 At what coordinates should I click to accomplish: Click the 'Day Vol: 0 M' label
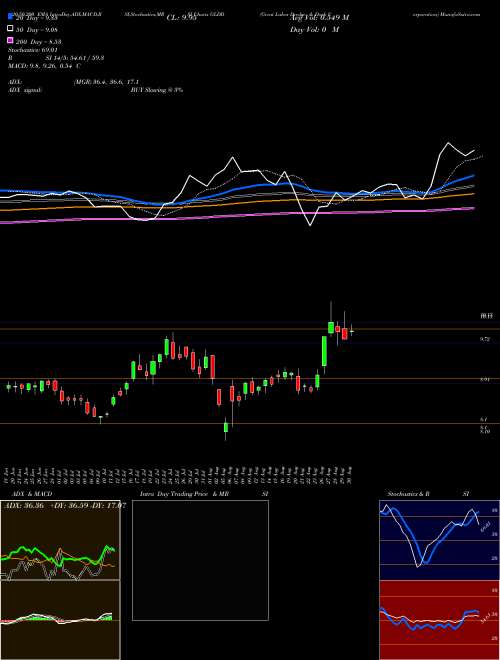(x=314, y=29)
